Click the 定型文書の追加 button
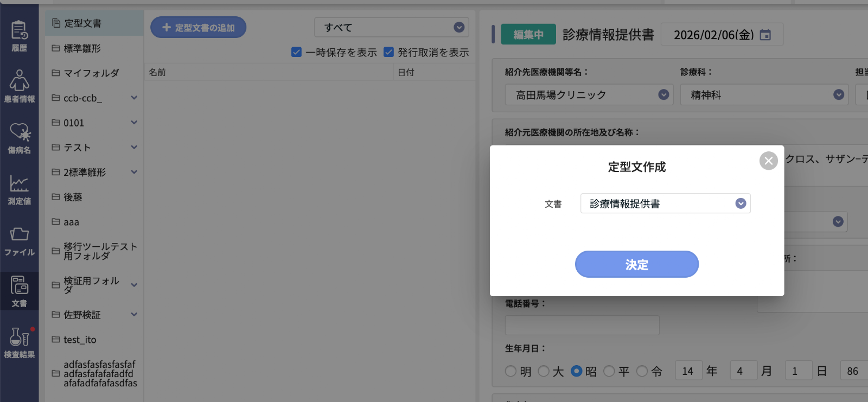868x402 pixels. [198, 27]
